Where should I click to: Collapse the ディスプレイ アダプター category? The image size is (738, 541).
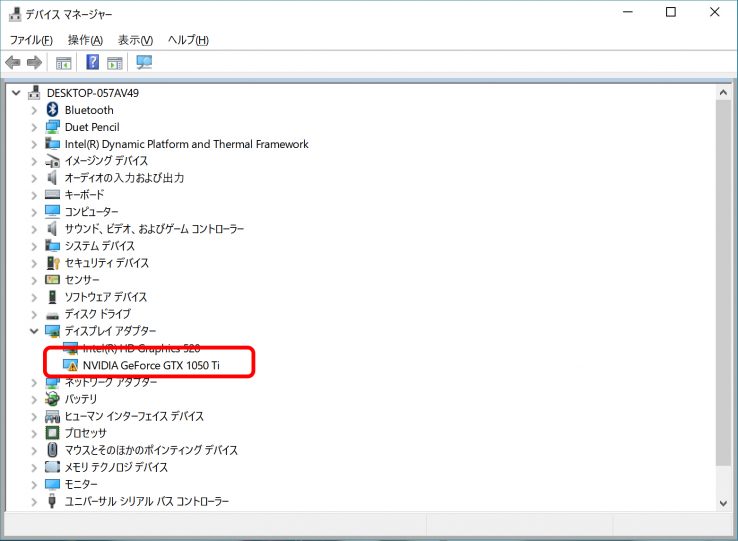tap(34, 331)
